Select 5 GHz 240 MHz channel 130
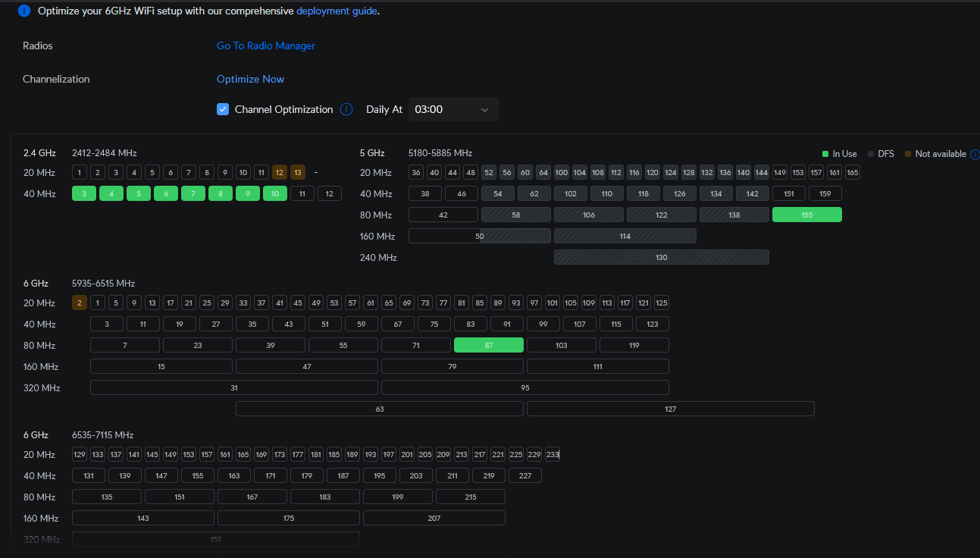The height and width of the screenshot is (558, 980). (x=662, y=257)
